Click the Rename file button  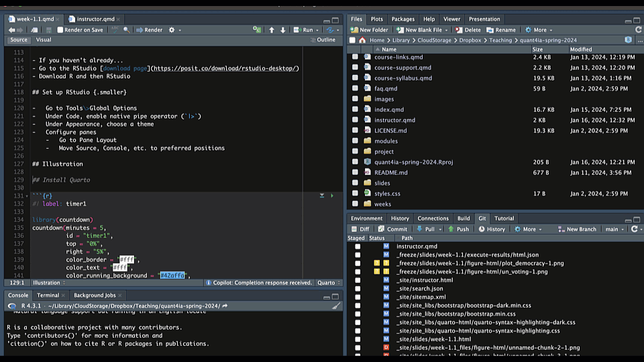click(x=501, y=30)
